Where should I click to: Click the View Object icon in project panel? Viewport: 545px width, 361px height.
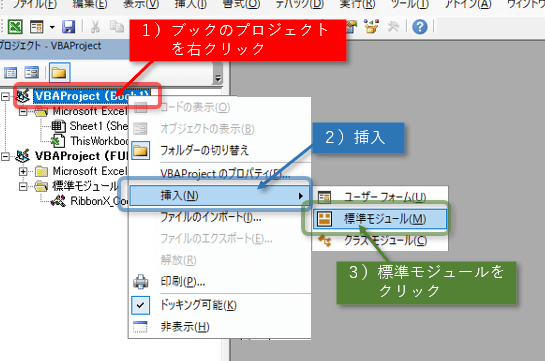coord(32,73)
